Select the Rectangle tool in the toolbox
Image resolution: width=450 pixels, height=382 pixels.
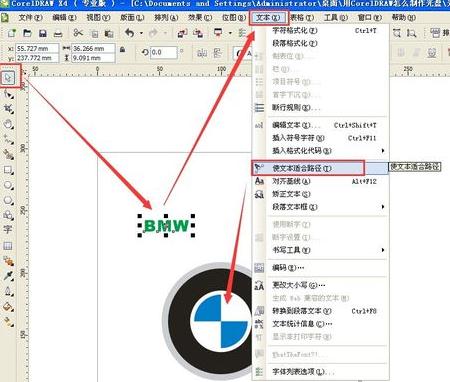[8, 170]
